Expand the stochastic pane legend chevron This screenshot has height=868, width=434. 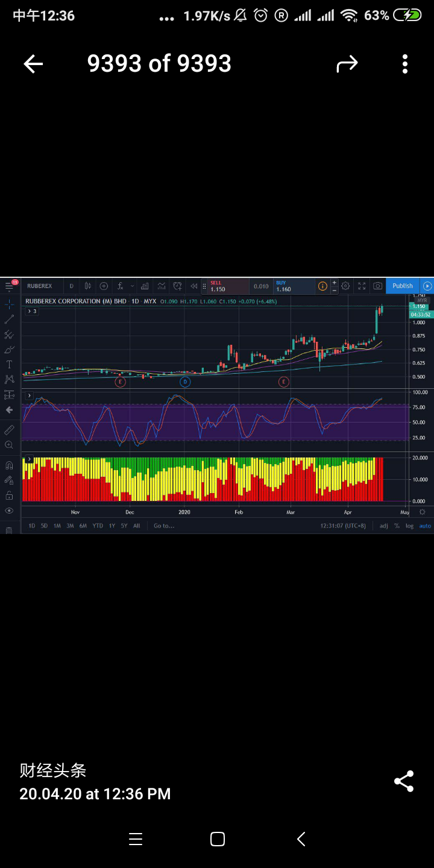click(28, 395)
